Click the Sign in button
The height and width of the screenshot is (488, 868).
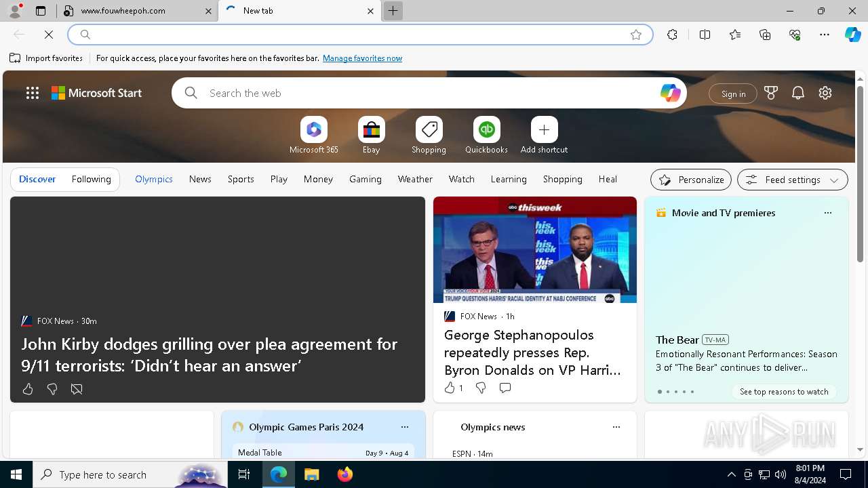pyautogui.click(x=733, y=94)
